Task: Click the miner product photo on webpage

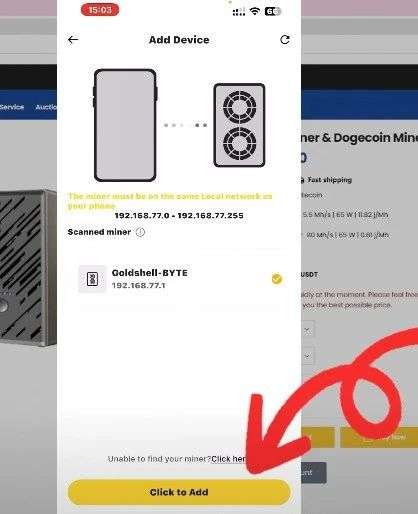Action: pos(28,268)
